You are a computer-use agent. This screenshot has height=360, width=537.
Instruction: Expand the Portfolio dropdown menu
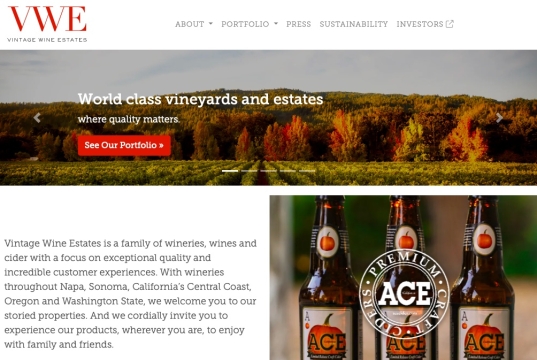(249, 24)
